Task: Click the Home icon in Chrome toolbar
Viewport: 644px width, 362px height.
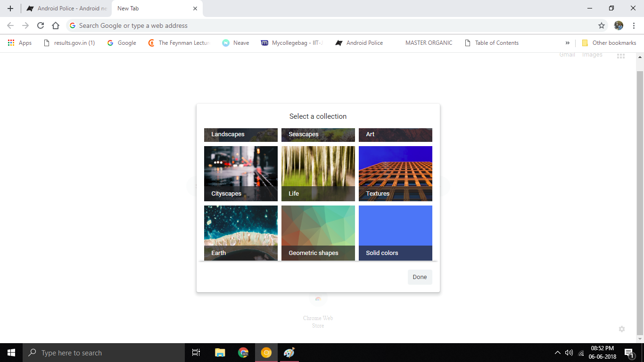Action: [55, 25]
